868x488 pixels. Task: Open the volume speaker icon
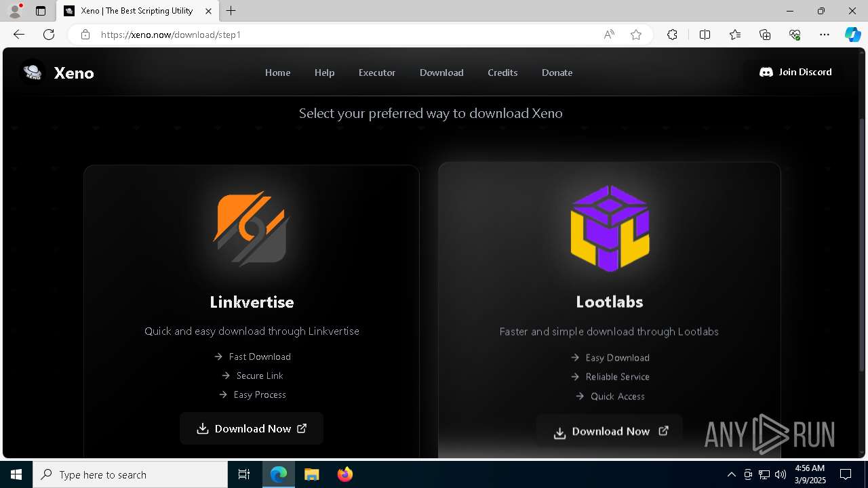coord(781,474)
